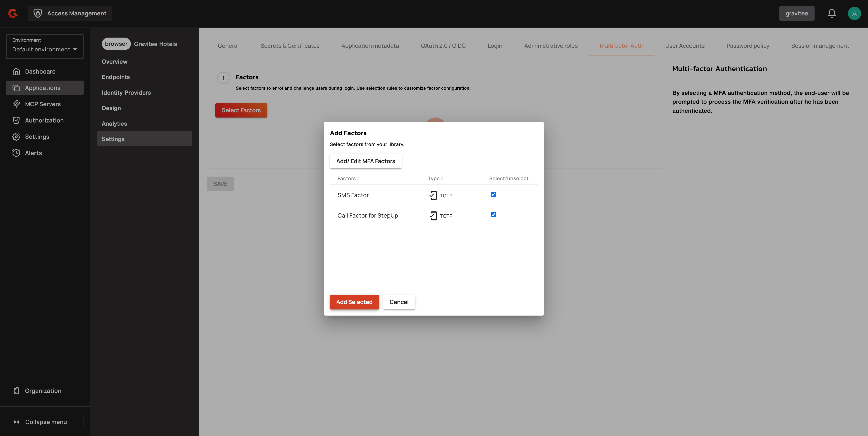Expand the Default environment dropdown
The height and width of the screenshot is (436, 868).
coord(44,49)
